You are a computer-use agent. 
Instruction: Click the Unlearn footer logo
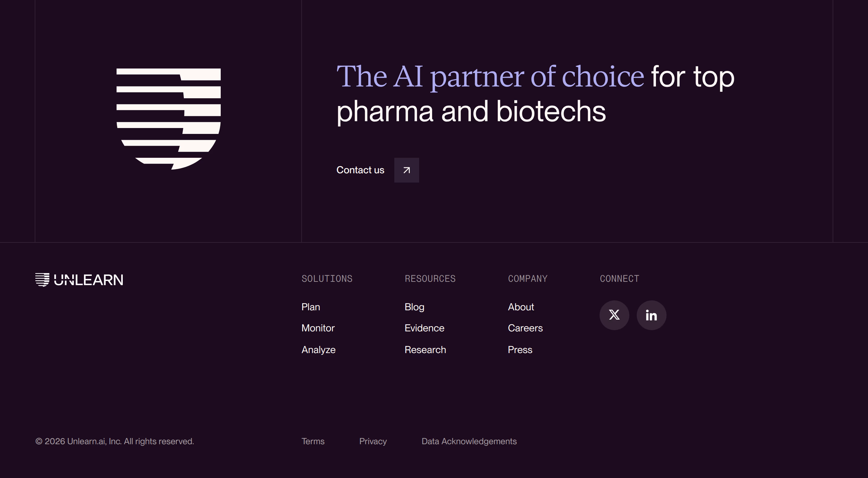(79, 280)
